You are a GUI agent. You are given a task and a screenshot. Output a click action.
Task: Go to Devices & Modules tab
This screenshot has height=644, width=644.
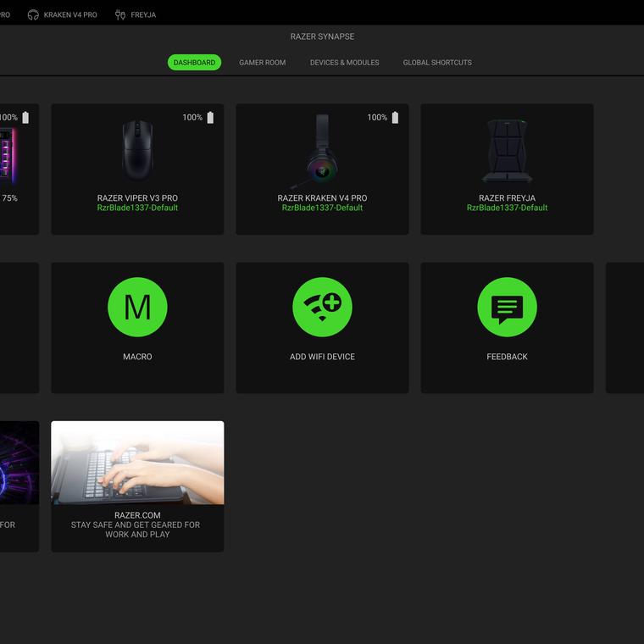(344, 63)
